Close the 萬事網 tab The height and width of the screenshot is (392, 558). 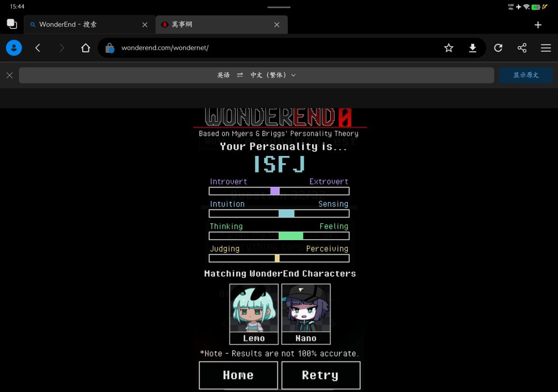[277, 25]
